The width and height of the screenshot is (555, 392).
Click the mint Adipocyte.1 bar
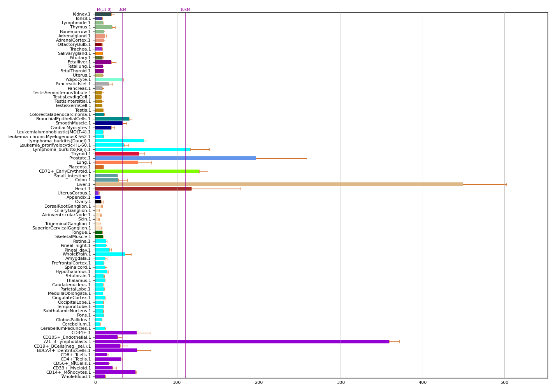click(109, 80)
